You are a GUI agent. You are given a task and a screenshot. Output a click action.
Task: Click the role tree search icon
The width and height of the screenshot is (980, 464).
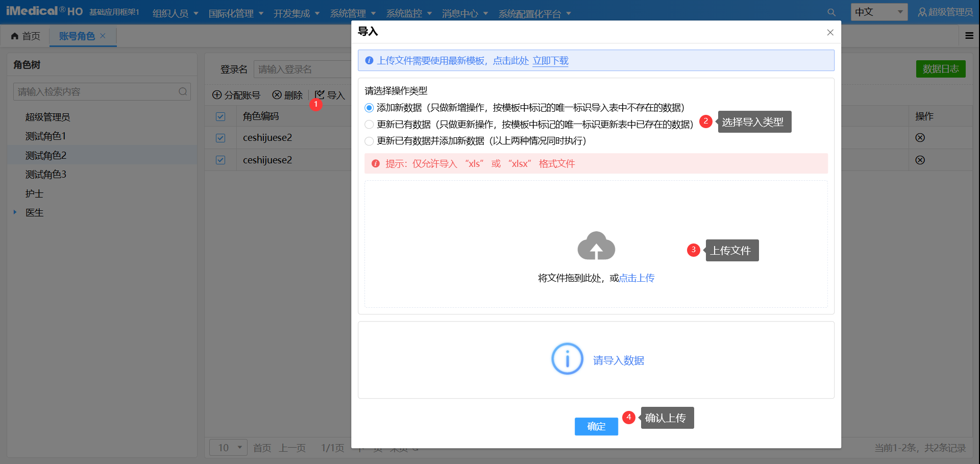click(x=183, y=92)
